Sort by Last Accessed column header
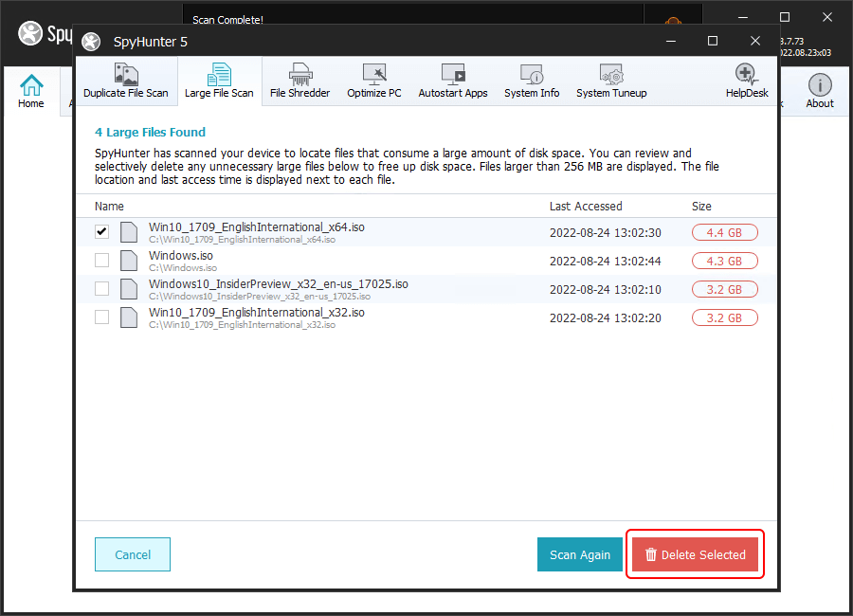853x616 pixels. tap(586, 206)
